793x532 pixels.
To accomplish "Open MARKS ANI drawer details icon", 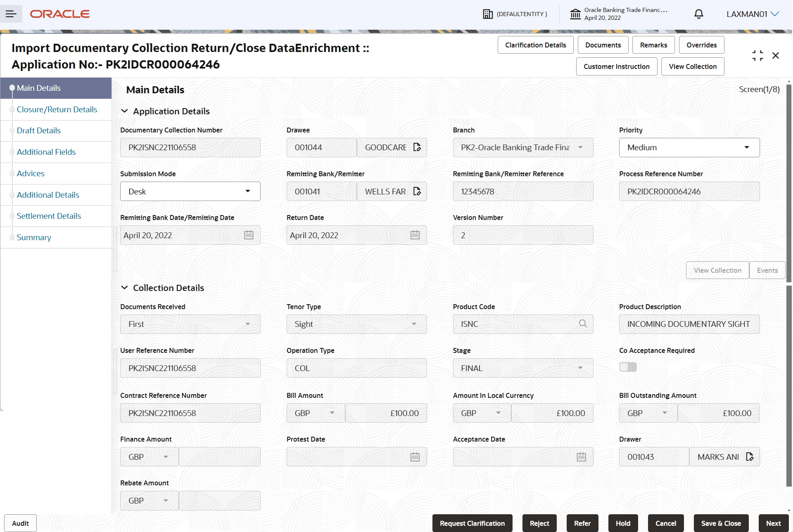I will [750, 456].
